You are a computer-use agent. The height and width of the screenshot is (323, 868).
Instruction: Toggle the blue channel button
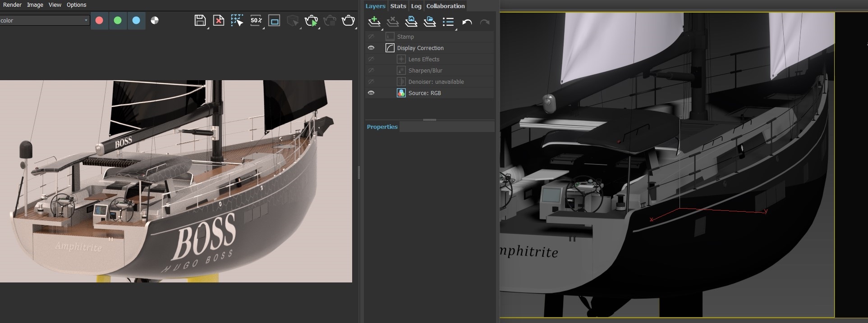(136, 20)
